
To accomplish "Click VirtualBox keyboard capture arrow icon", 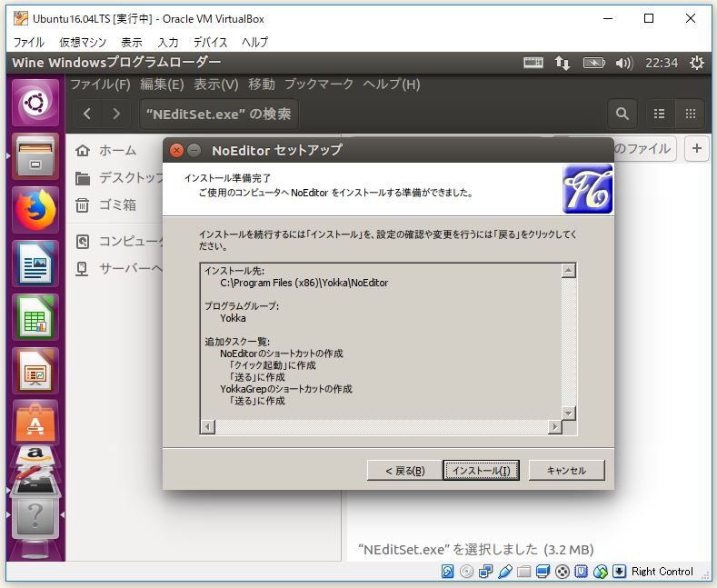I will click(x=619, y=571).
